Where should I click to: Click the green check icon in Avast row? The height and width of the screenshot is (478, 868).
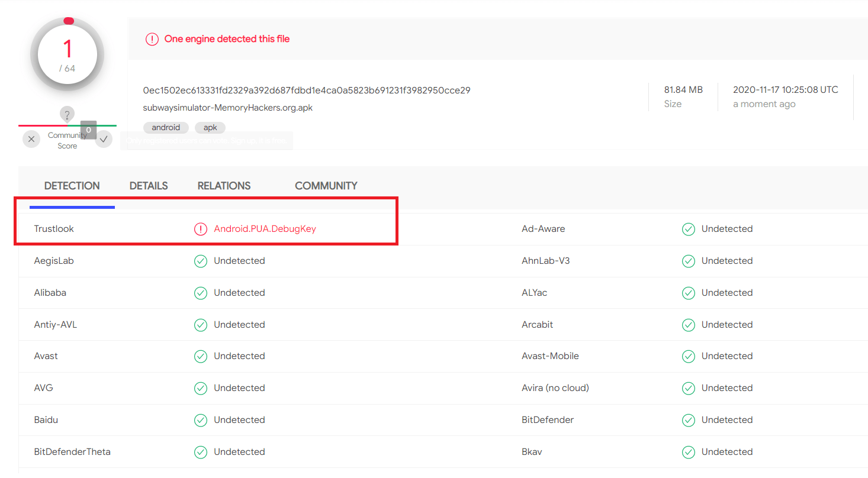201,356
